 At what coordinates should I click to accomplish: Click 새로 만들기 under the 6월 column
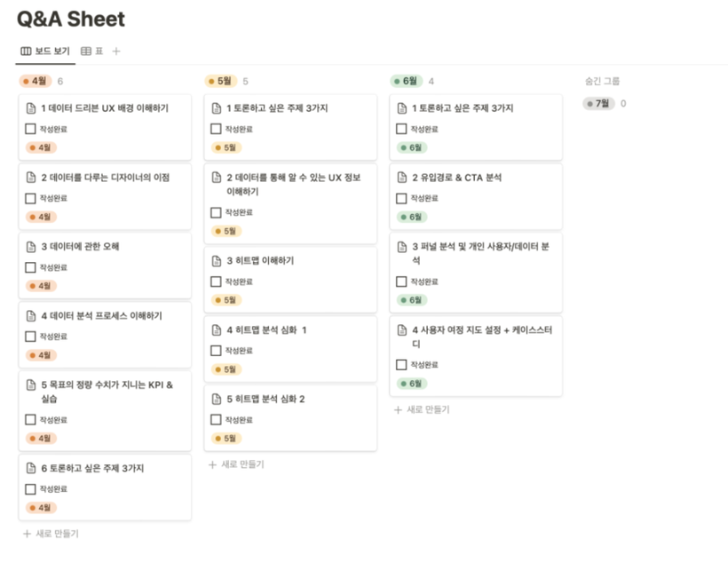422,409
